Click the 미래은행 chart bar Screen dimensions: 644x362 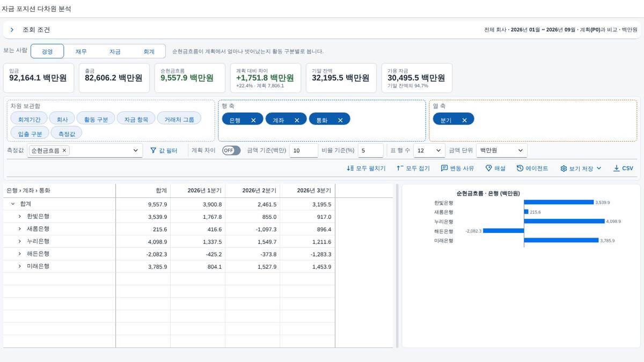pos(561,240)
